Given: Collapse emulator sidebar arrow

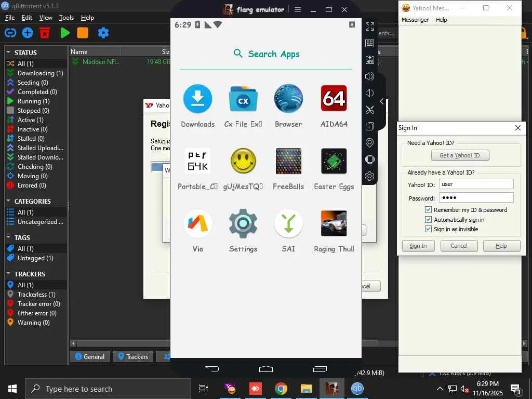Looking at the screenshot, I should coord(382,101).
